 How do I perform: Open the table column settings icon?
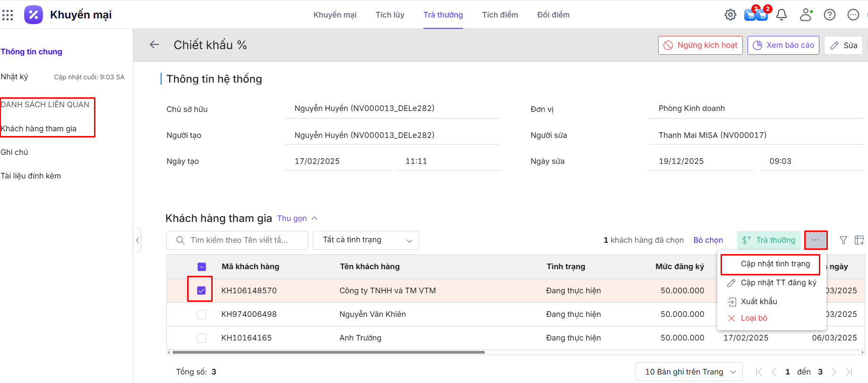(859, 240)
